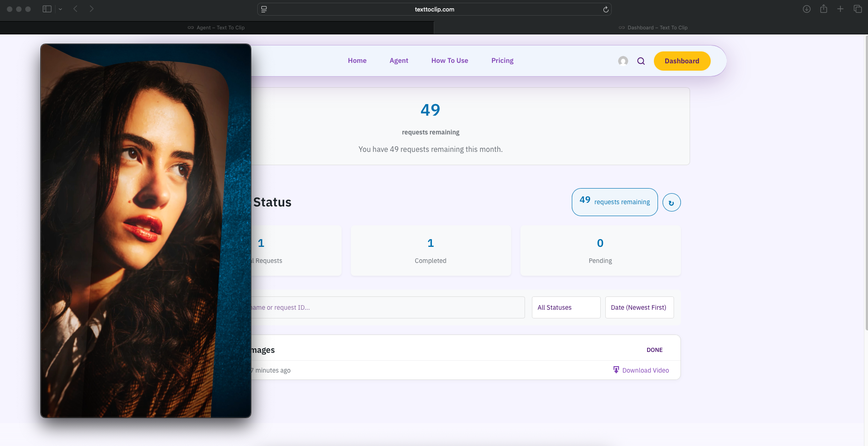Switch to the Agent – Text To Clip tab
This screenshot has height=446, width=868.
click(x=216, y=28)
